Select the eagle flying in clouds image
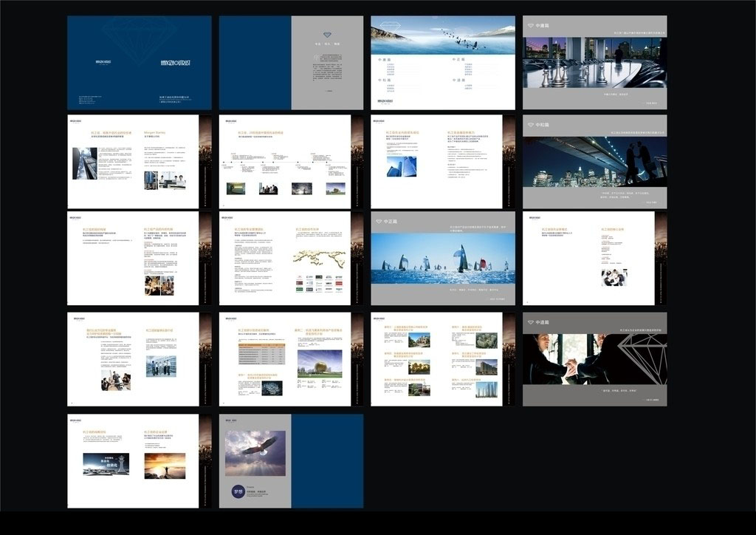This screenshot has height=535, width=756. click(x=255, y=452)
